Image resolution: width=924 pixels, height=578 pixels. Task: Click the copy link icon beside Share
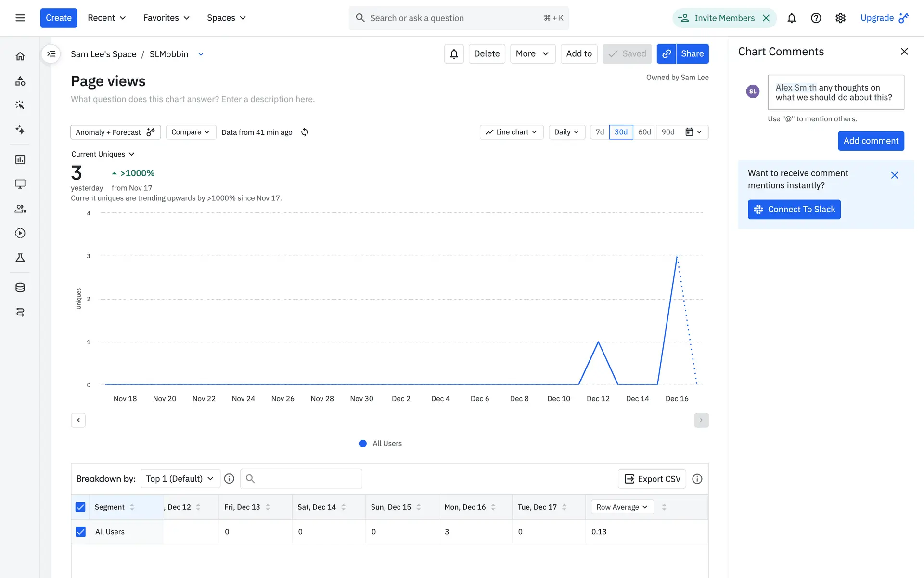click(x=667, y=54)
